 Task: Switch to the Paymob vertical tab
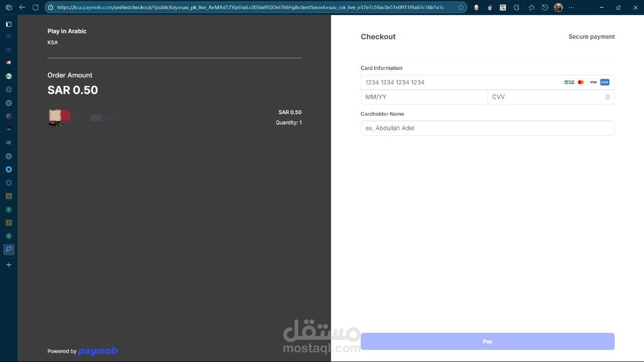click(9, 249)
